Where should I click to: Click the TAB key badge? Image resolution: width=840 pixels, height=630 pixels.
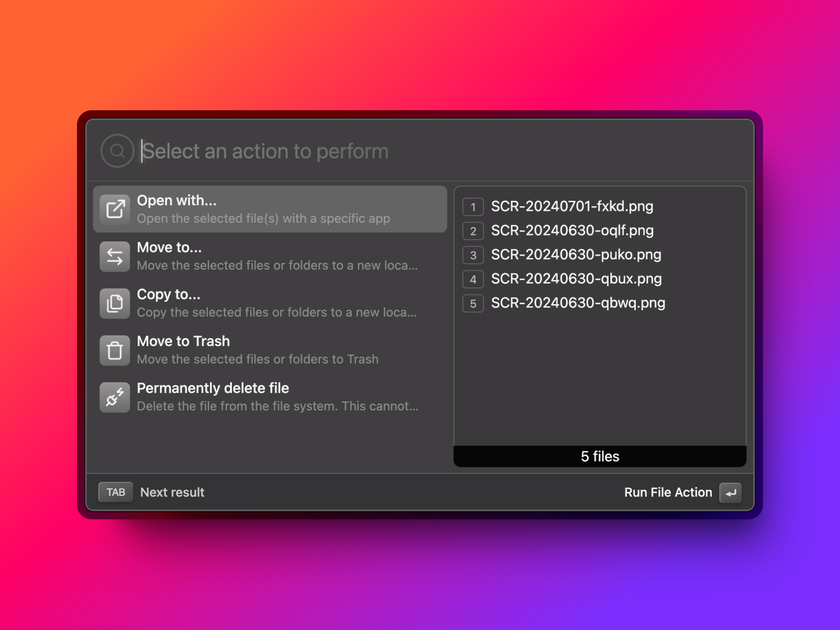(115, 492)
